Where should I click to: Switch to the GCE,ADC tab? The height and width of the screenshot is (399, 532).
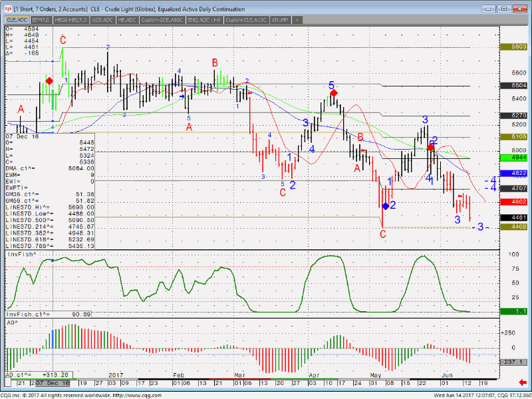[x=102, y=20]
